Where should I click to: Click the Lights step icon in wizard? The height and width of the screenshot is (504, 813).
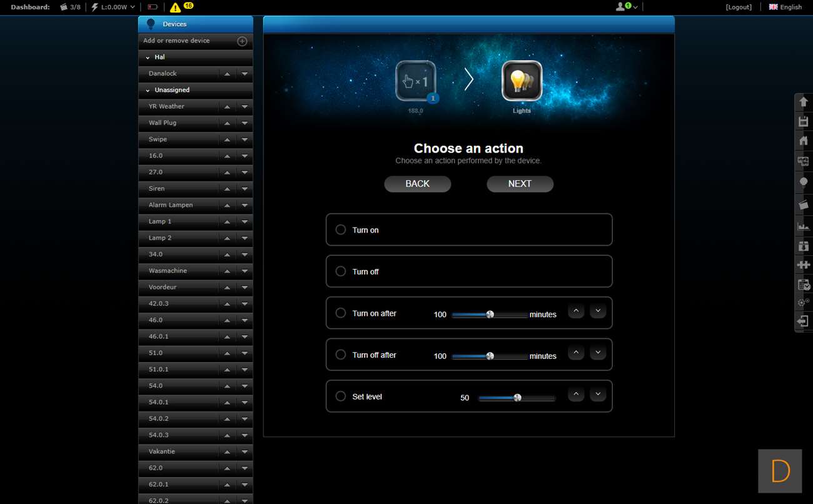point(522,81)
